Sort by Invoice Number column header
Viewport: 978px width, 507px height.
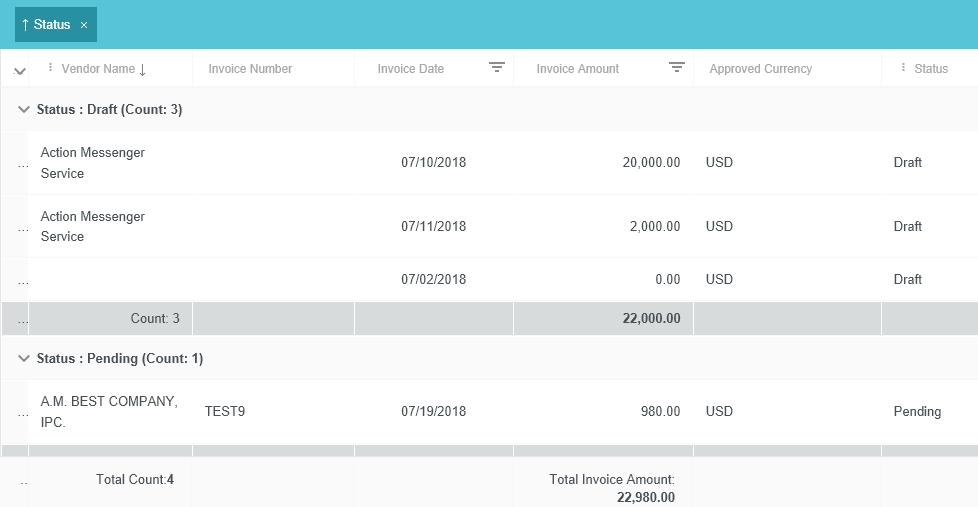(x=250, y=69)
